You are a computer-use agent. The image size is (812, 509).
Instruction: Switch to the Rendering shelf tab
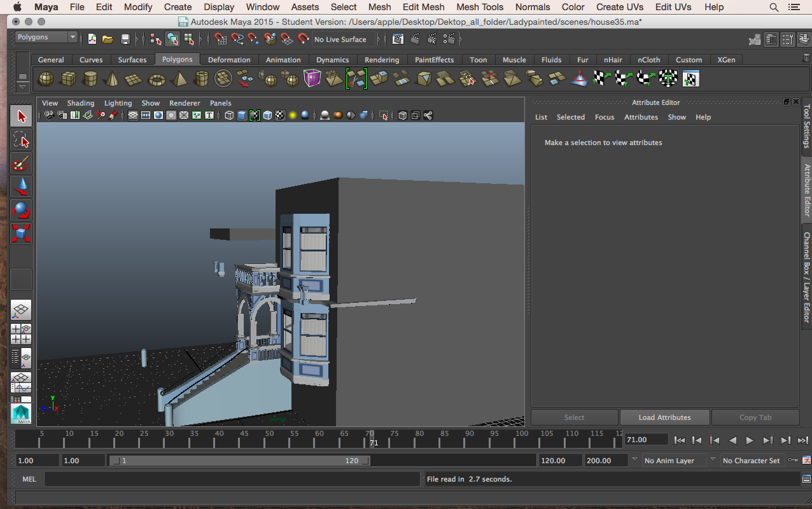[x=381, y=59]
